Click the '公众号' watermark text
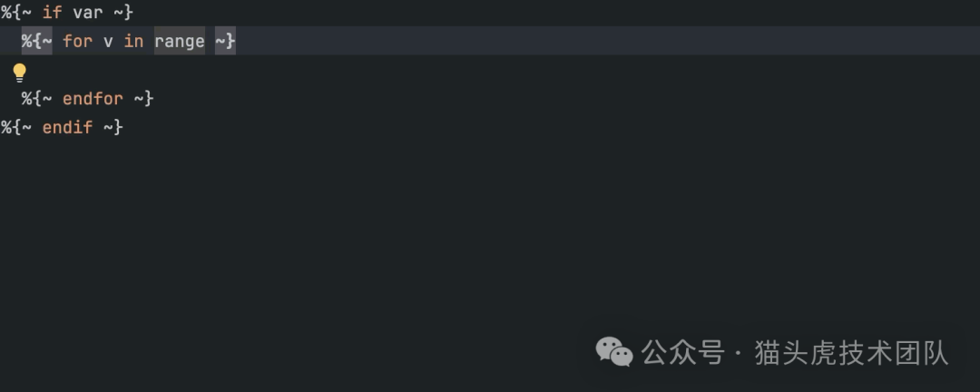The width and height of the screenshot is (980, 392). pos(683,353)
